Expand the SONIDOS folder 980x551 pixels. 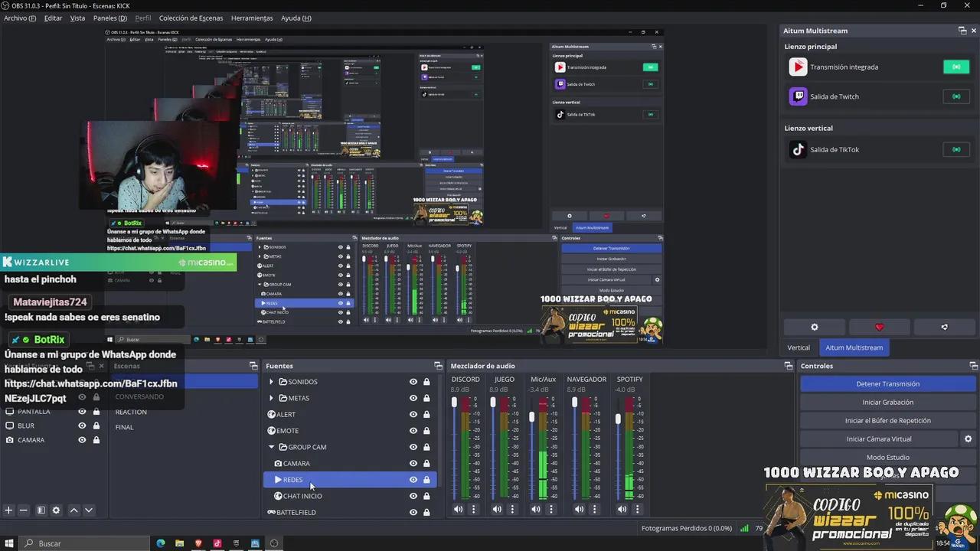coord(271,382)
